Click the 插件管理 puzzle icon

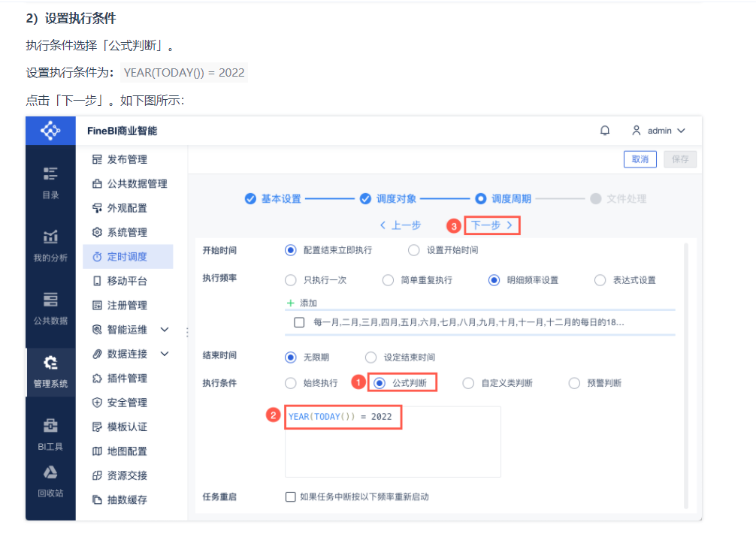(x=97, y=379)
